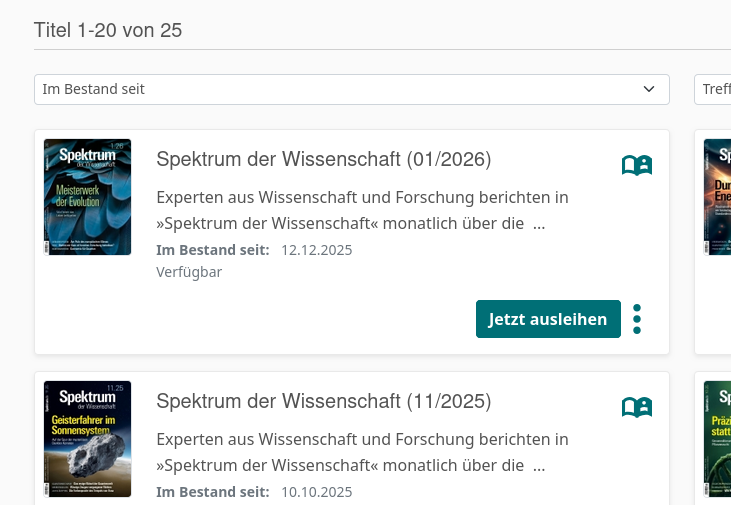Open the eMagazine icon for issue 01/2026

coord(636,165)
